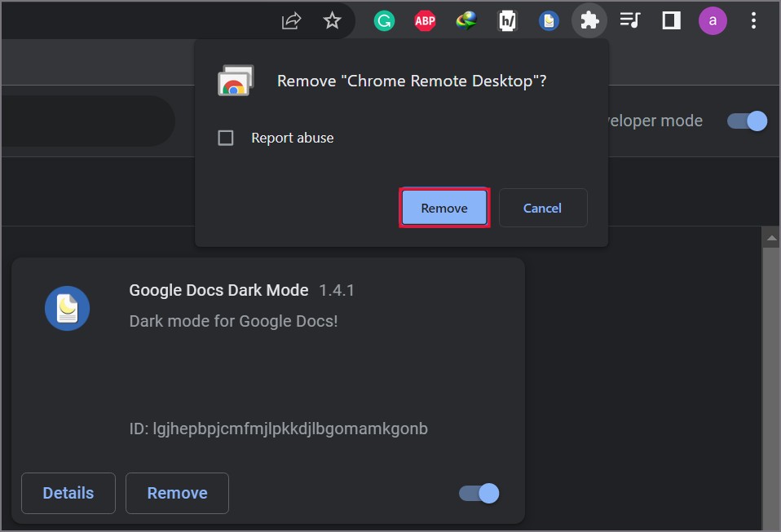This screenshot has height=532, width=781.
Task: Open Google Docs Dark Mode toolbar icon
Action: click(549, 21)
